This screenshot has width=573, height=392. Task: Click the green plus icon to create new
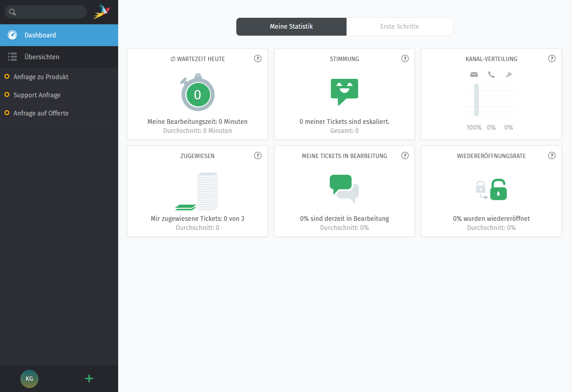click(89, 379)
